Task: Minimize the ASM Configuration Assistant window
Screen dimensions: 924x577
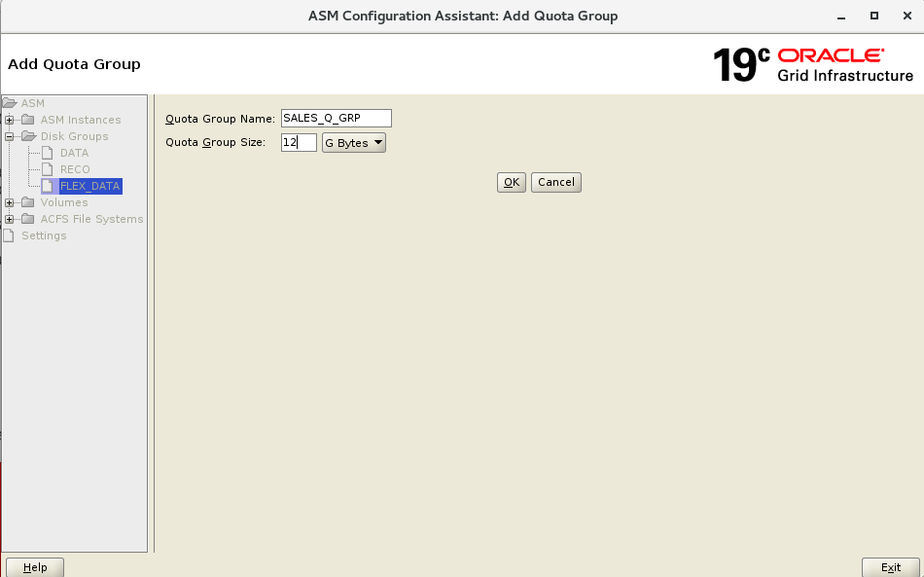Action: click(841, 17)
